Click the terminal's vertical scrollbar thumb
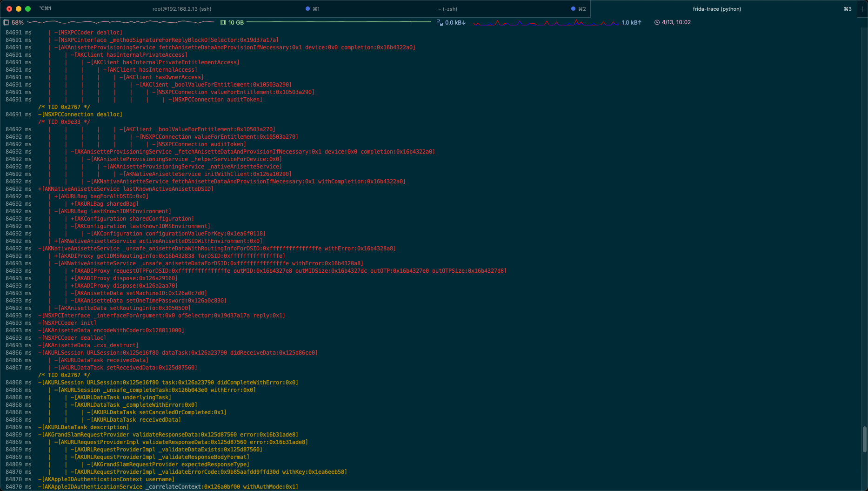Viewport: 868px width, 491px height. 865,439
